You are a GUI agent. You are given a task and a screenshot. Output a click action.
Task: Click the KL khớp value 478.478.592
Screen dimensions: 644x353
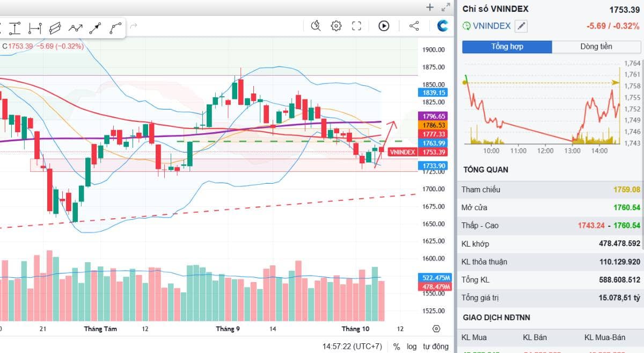[620, 244]
